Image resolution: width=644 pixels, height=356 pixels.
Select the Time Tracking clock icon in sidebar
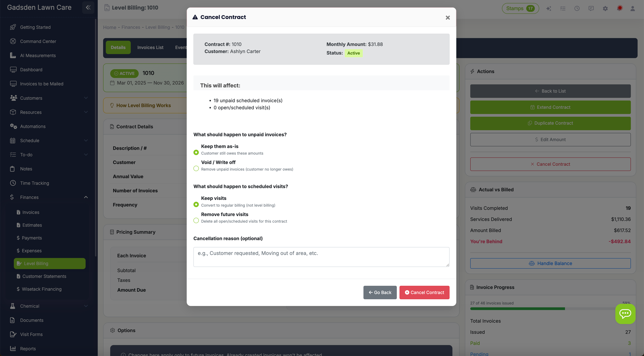coord(13,183)
